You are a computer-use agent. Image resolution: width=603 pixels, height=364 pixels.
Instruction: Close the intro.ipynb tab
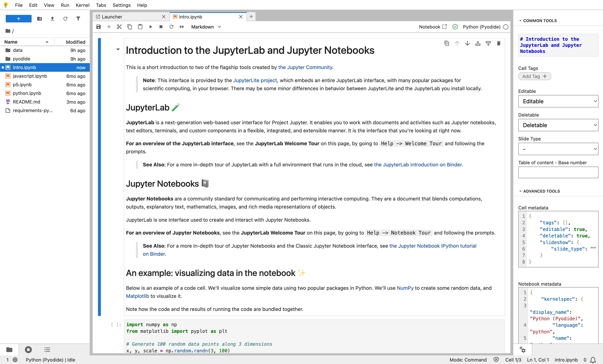pos(241,17)
